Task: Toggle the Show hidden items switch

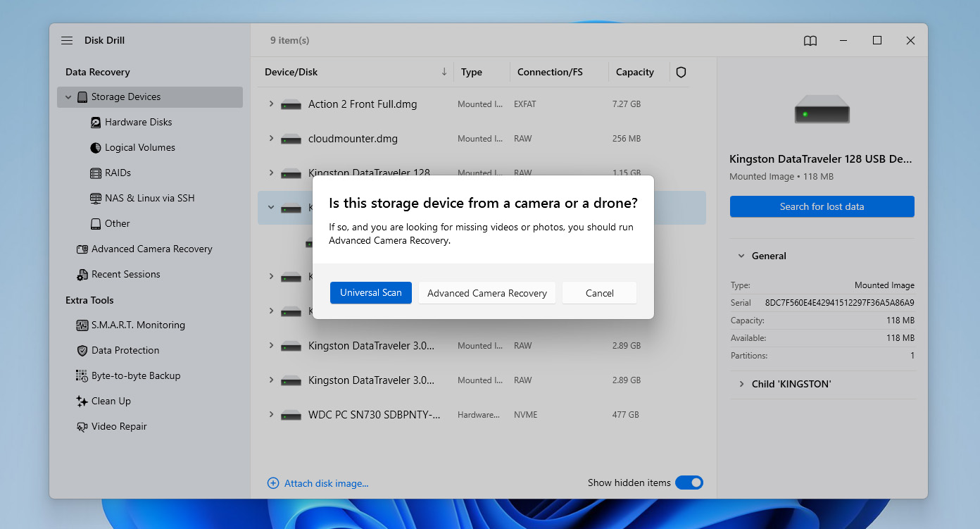Action: click(x=689, y=483)
